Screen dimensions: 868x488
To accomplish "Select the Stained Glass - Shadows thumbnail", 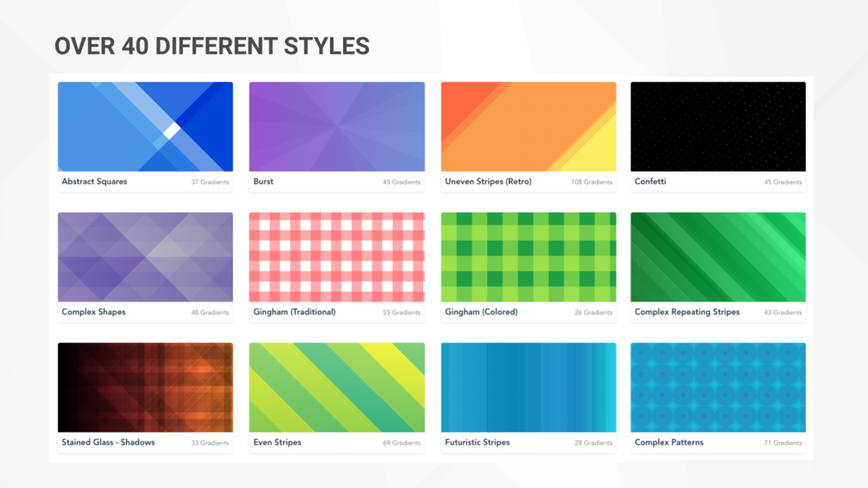I will click(145, 387).
